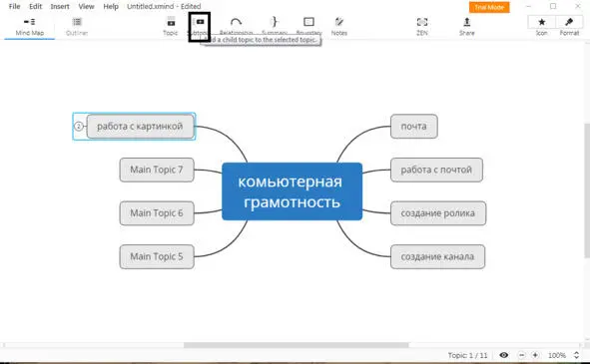Zoom in with the plus button
The image size is (590, 364).
535,355
